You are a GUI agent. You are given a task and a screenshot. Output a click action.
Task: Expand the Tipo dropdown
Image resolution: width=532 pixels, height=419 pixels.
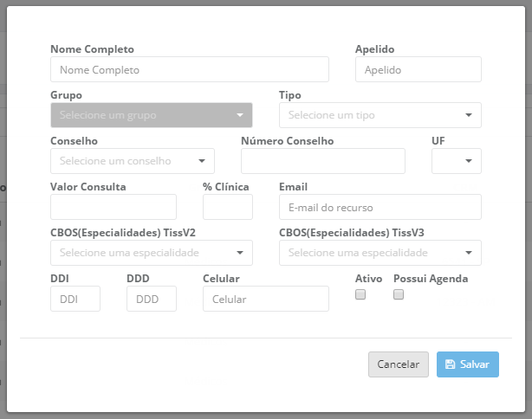point(380,115)
